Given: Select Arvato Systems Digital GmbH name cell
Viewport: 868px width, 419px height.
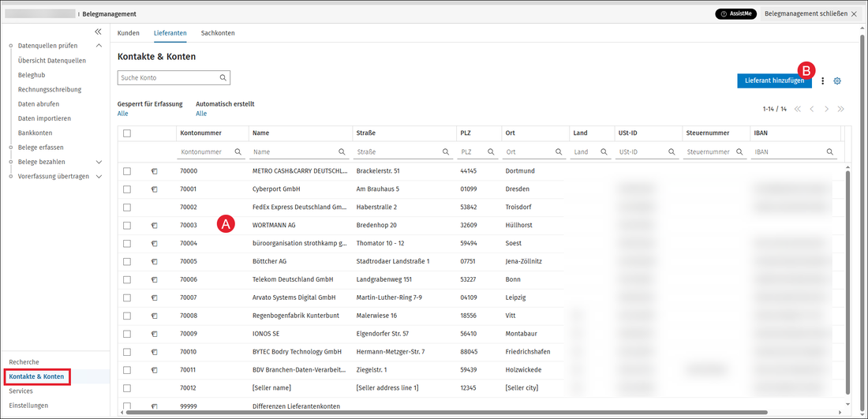Looking at the screenshot, I should point(294,297).
